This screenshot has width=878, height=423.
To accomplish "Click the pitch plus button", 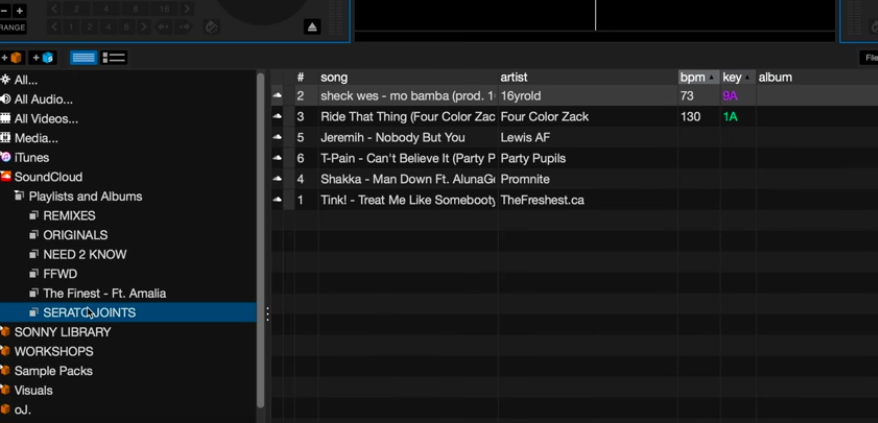I will click(x=19, y=11).
